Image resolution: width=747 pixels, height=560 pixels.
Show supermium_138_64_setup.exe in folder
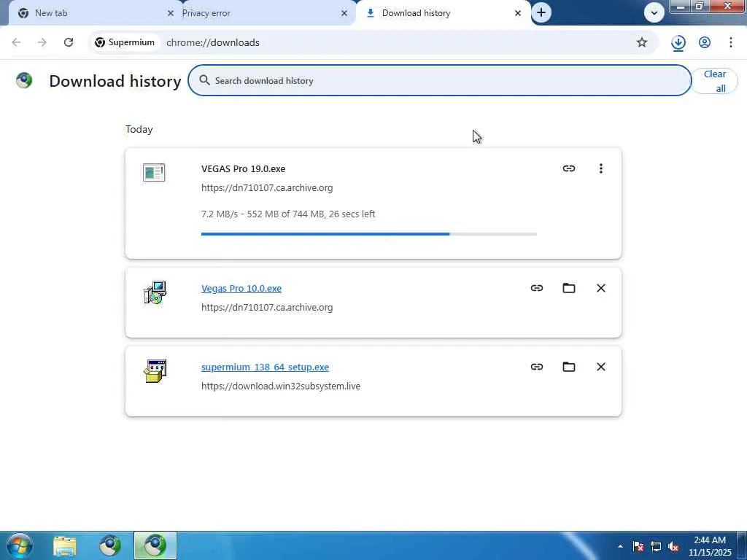569,367
